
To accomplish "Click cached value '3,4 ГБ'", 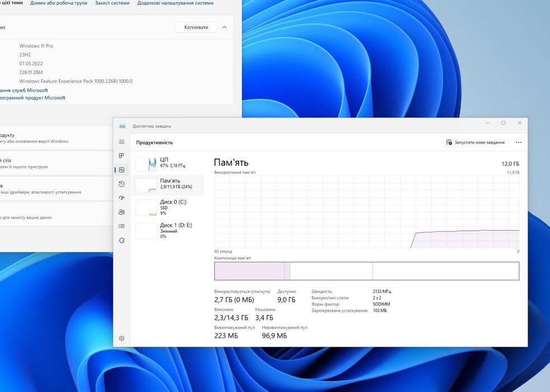I will pyautogui.click(x=264, y=318).
